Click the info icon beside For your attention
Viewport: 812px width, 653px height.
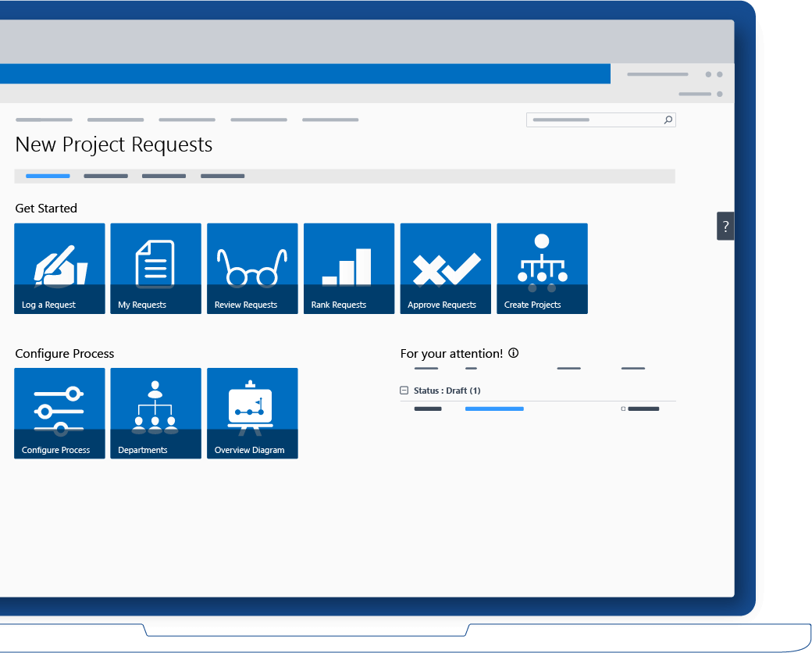[513, 353]
